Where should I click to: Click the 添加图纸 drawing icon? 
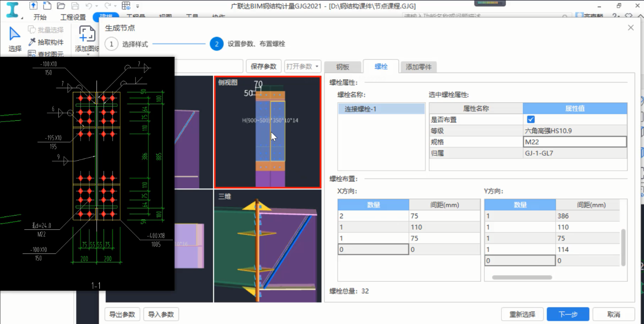tap(87, 35)
